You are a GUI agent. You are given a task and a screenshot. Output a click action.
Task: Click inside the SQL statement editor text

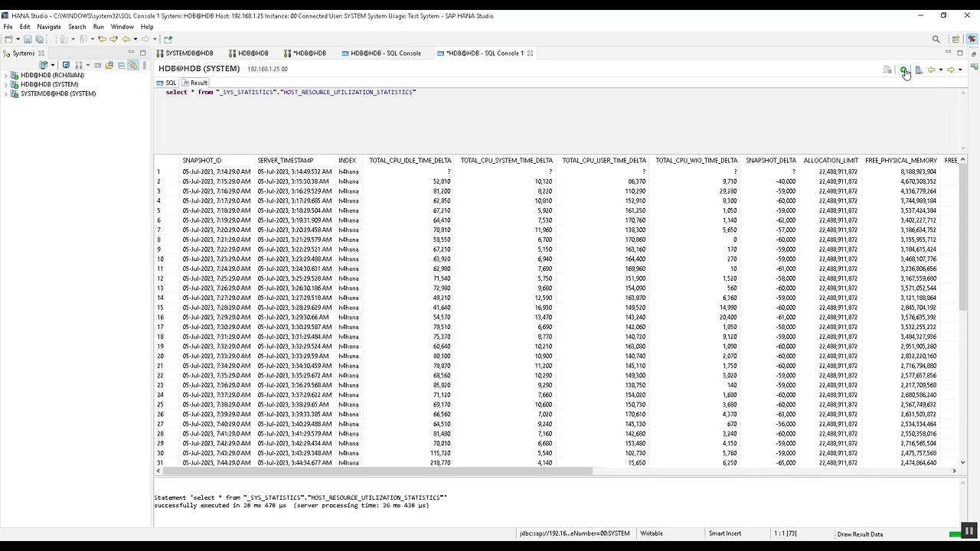291,92
